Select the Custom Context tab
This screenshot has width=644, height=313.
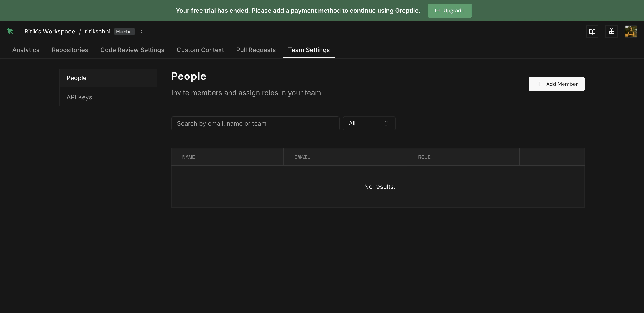(200, 50)
